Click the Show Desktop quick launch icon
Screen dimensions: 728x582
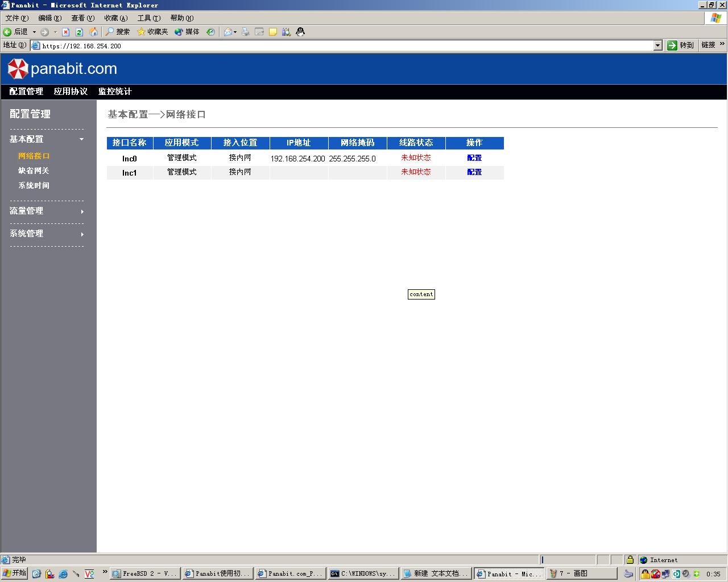pos(36,574)
